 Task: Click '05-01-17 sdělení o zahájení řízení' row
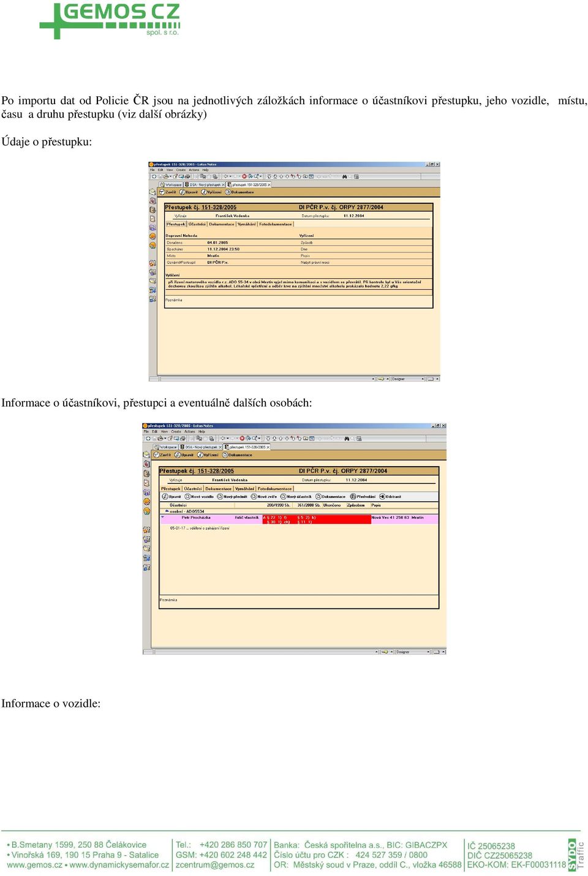point(200,528)
